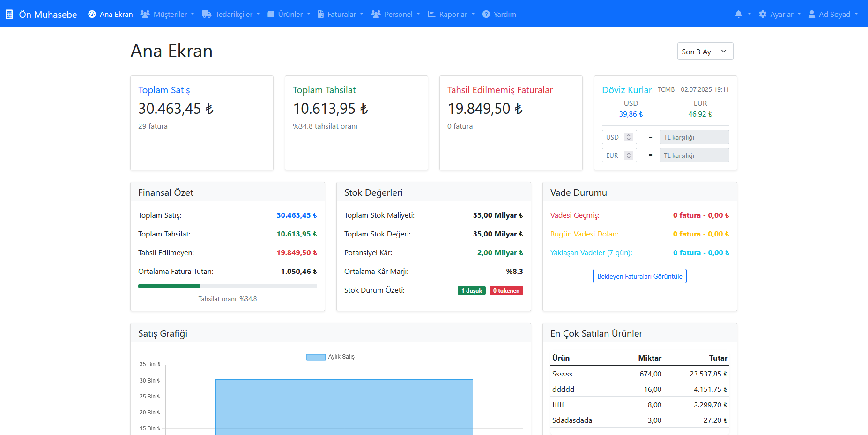Click the 29 fatura count text

click(x=153, y=126)
